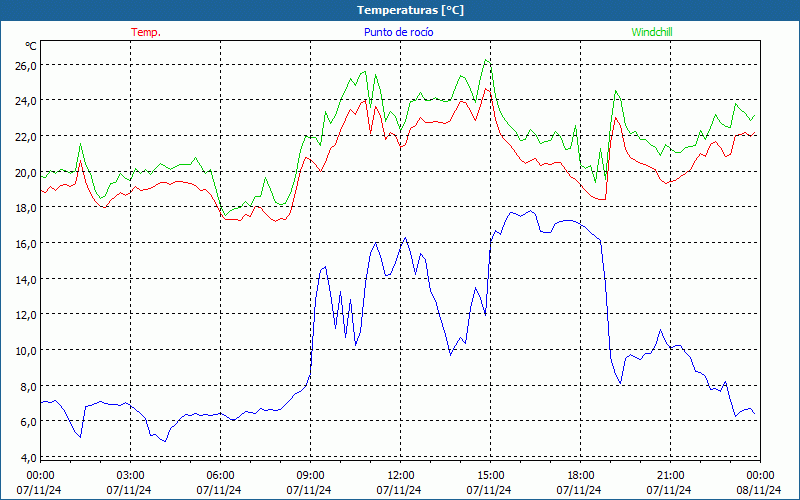
Task: Click the 10,0 y-axis value
Action: 28,351
